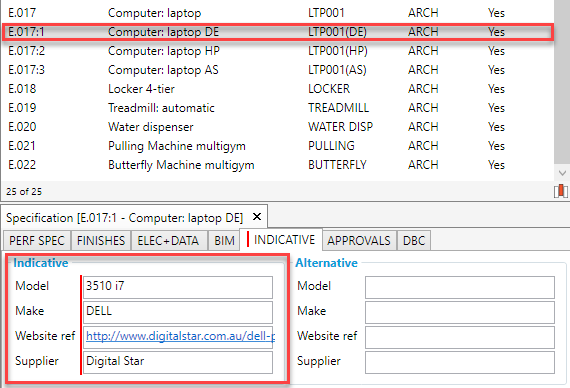This screenshot has height=388, width=570.
Task: Open the digitalstar.com.au website reference link
Action: (x=180, y=336)
